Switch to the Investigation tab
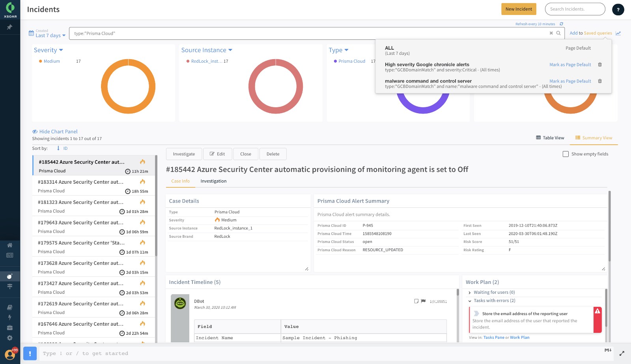This screenshot has width=631, height=364. pyautogui.click(x=213, y=181)
